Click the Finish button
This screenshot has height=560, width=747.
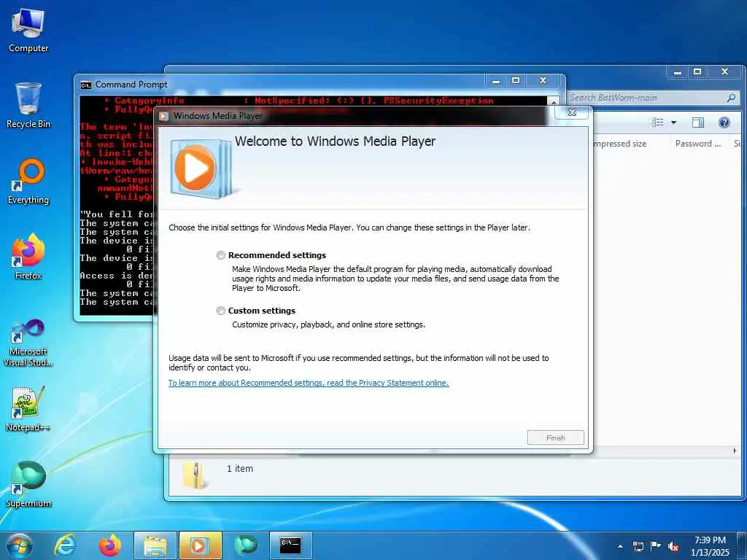click(555, 437)
